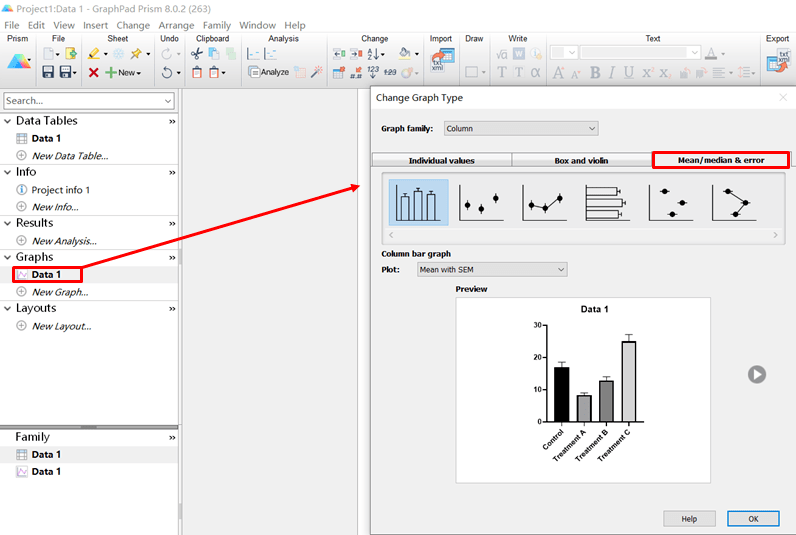Click the red Delete sheet X icon
The width and height of the screenshot is (796, 535).
(x=93, y=73)
